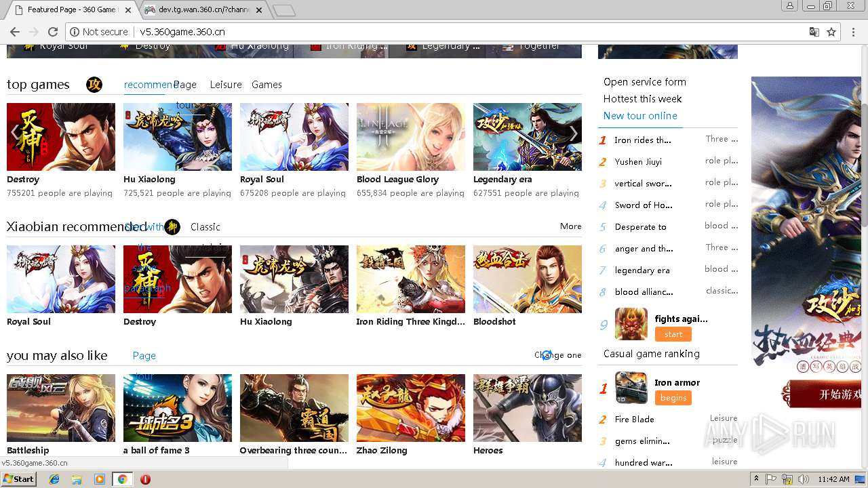The image size is (868, 488).
Task: Open the Google Translate page icon
Action: (814, 32)
